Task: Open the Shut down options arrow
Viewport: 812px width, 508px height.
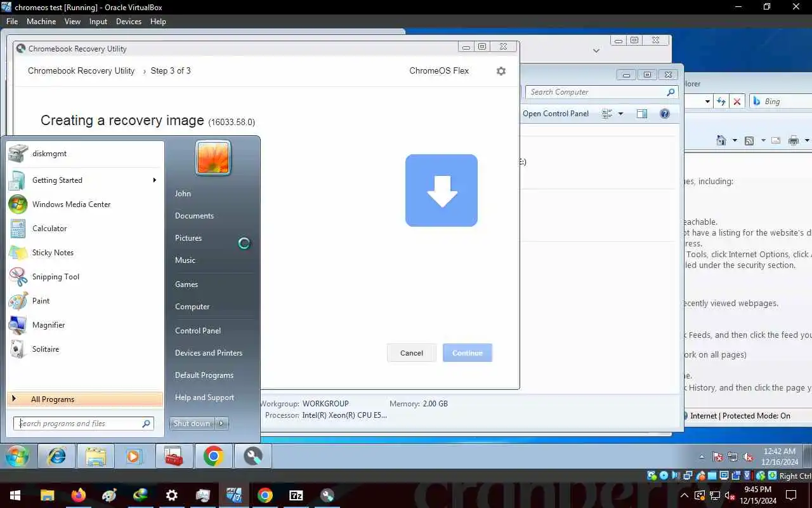Action: pos(221,424)
